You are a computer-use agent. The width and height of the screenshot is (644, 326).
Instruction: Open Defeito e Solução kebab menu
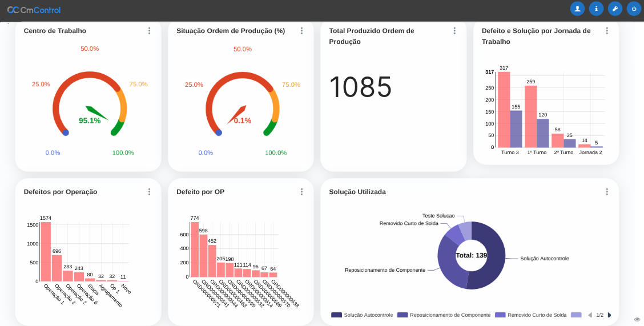607,31
